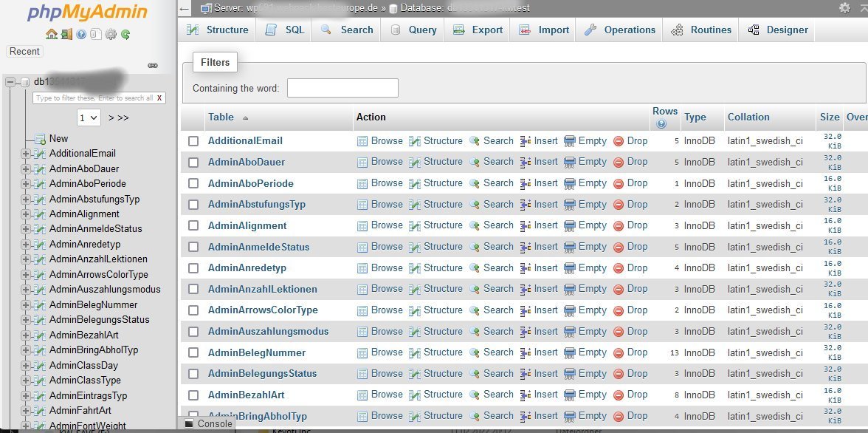Viewport: 868px width, 433px height.
Task: Click the Home icon in sidebar
Action: [51, 34]
